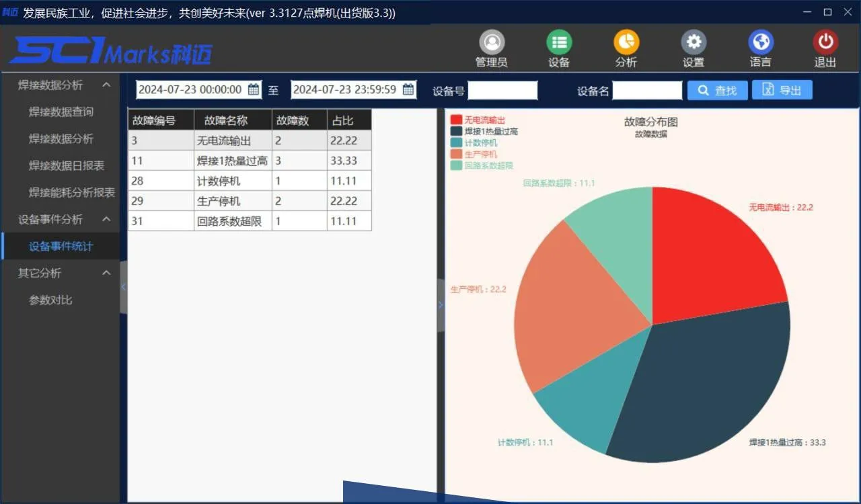Click the 导出 export button
The height and width of the screenshot is (504, 861).
click(782, 90)
